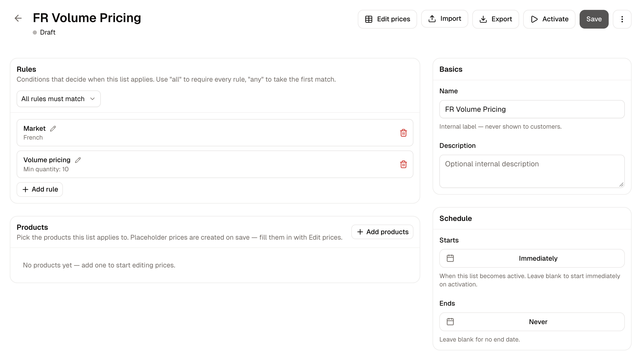644x354 pixels.
Task: Click the calendar icon in Starts field
Action: pos(450,258)
